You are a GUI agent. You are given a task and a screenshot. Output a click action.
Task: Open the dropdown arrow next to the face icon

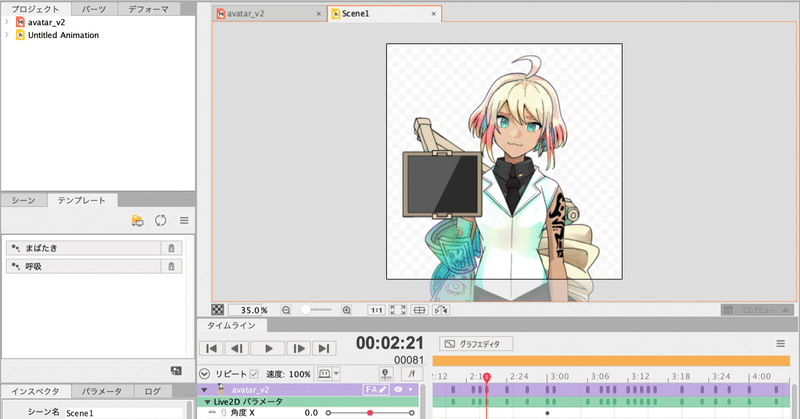tap(337, 374)
